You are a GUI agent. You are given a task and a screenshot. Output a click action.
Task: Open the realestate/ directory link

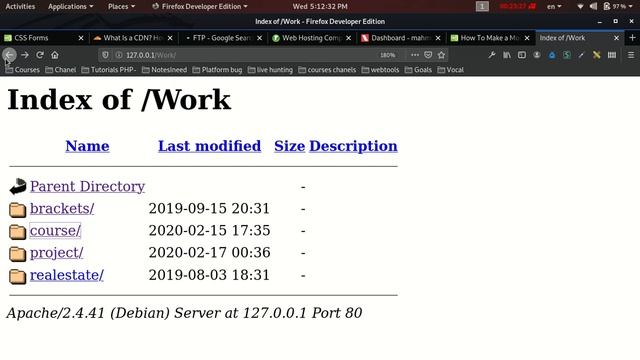pos(67,275)
